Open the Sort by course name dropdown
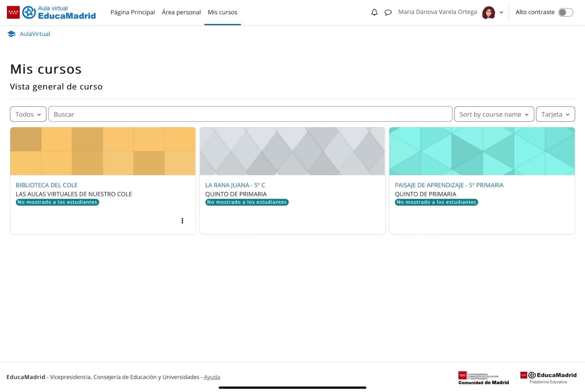Screen dimensions: 585x392 (x=494, y=114)
